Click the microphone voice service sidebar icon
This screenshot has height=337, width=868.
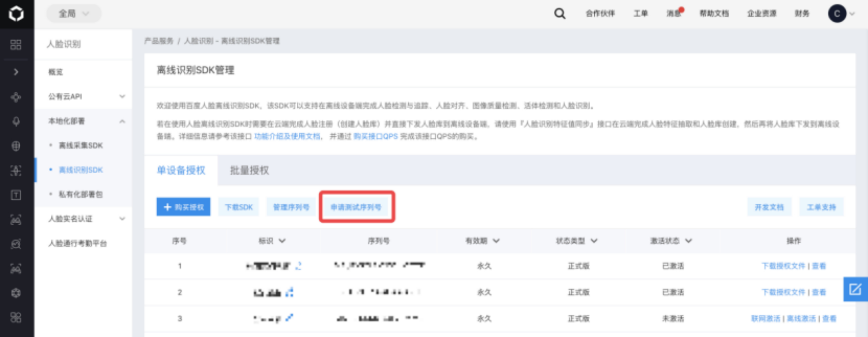click(16, 121)
